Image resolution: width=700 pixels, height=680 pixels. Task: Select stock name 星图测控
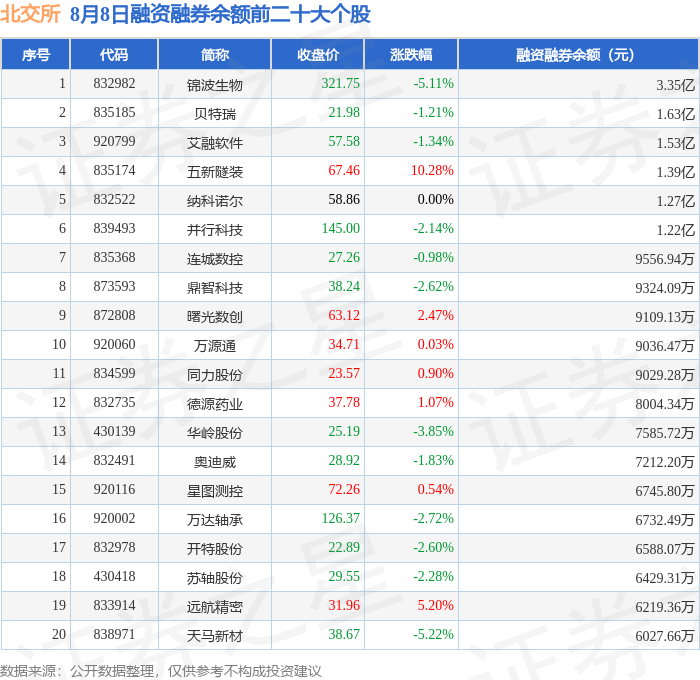point(215,491)
